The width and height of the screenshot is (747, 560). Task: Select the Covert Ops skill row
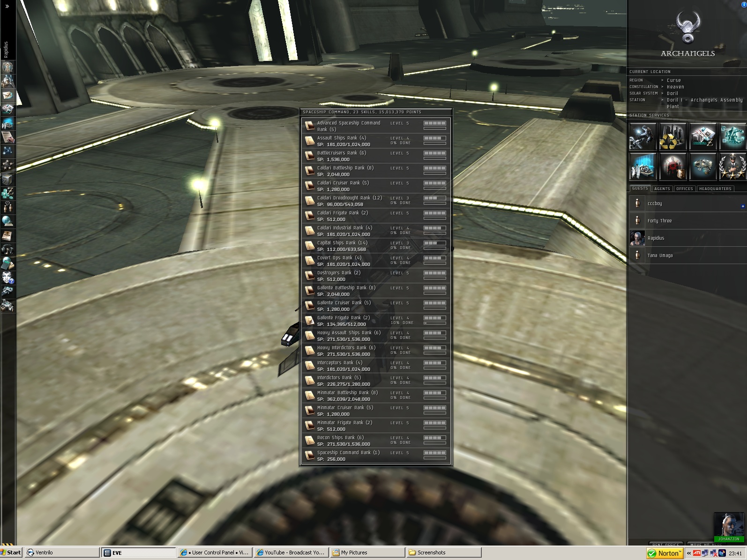click(x=376, y=261)
